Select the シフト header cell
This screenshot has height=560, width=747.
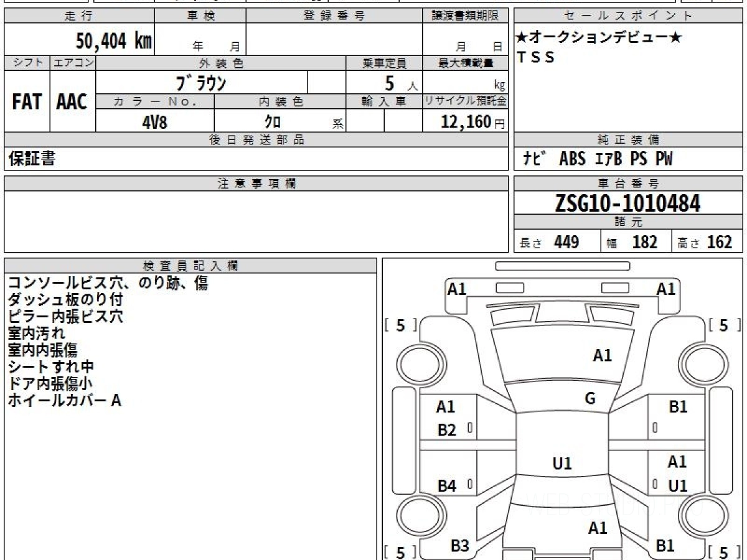(27, 63)
